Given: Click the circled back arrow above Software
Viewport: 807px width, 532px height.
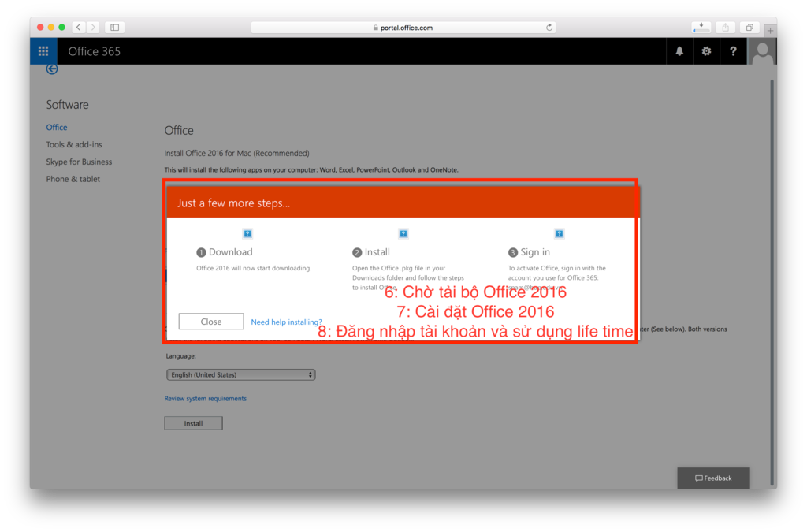Looking at the screenshot, I should [x=52, y=69].
